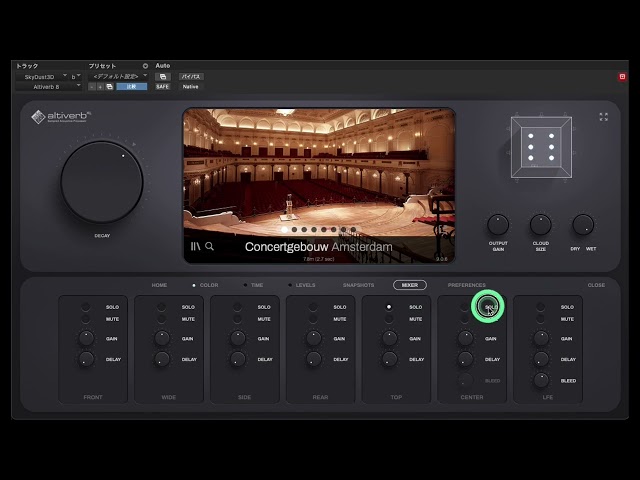Solo the REAR channel
Image resolution: width=640 pixels, height=480 pixels.
(x=313, y=307)
